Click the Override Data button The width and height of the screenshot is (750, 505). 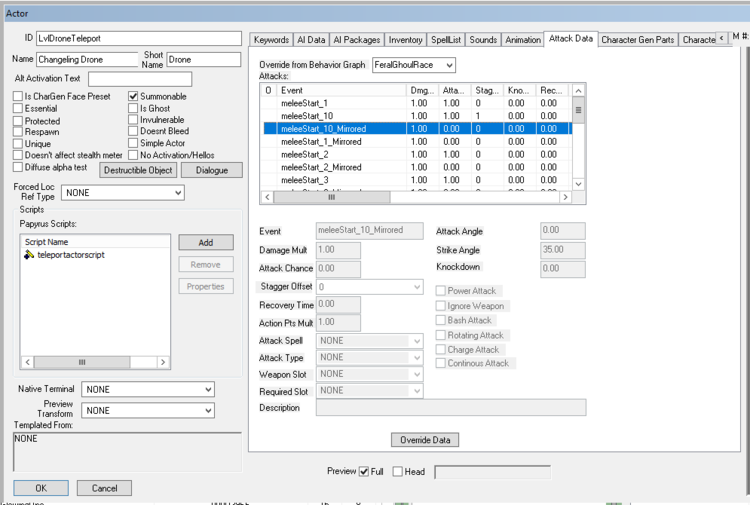pyautogui.click(x=425, y=440)
